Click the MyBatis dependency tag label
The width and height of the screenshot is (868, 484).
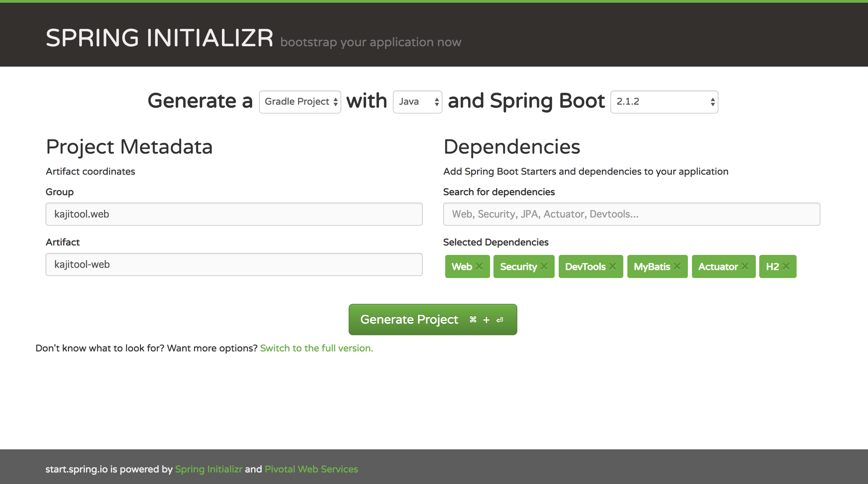(x=652, y=266)
